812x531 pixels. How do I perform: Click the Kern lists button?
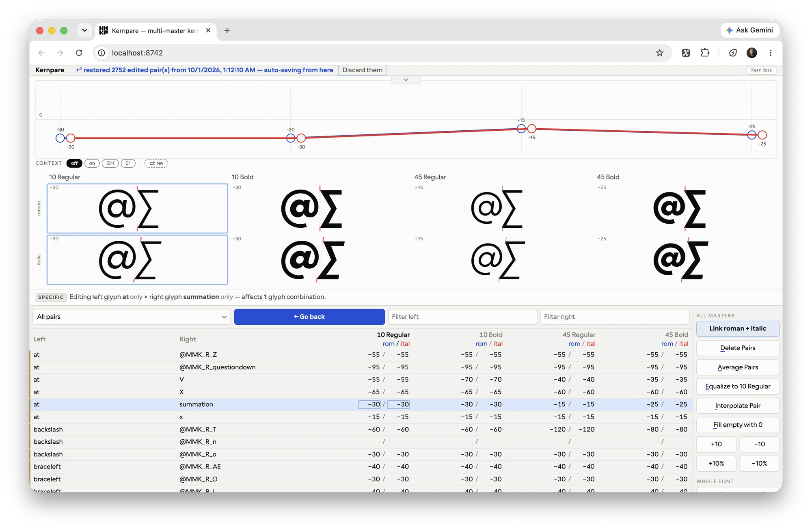[x=761, y=70]
